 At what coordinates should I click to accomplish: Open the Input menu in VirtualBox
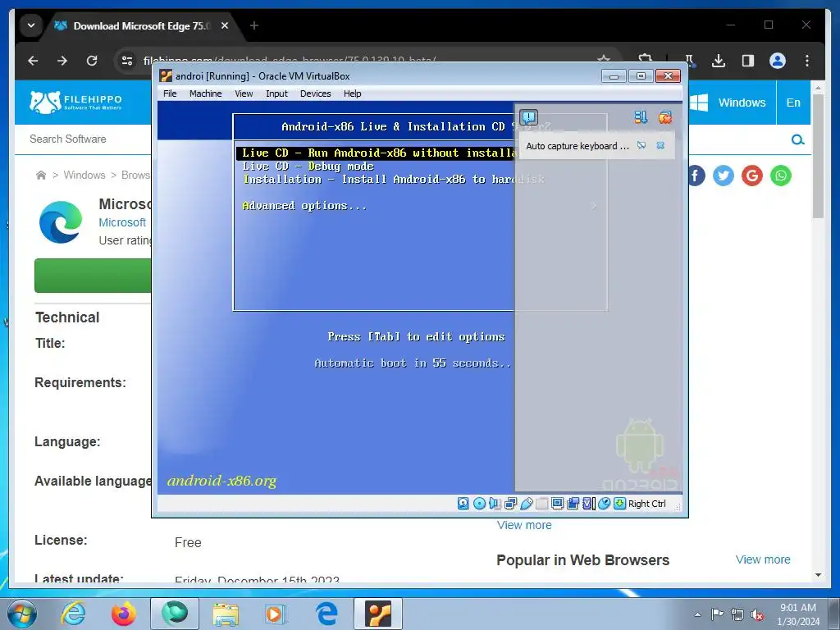point(276,94)
